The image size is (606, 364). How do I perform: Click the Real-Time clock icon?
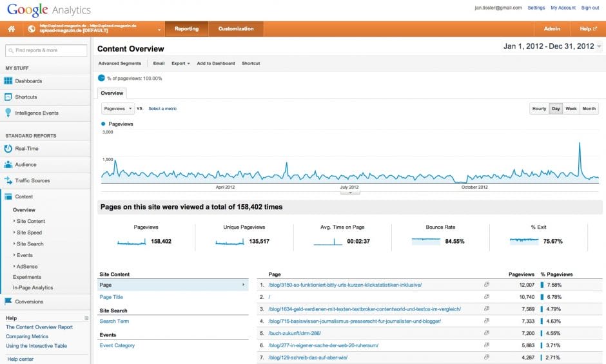click(8, 148)
